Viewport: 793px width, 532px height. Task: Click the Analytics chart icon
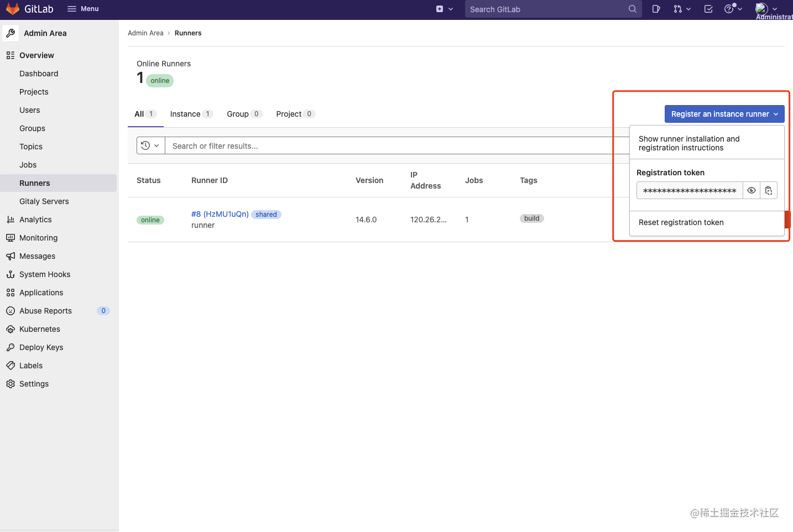(11, 220)
